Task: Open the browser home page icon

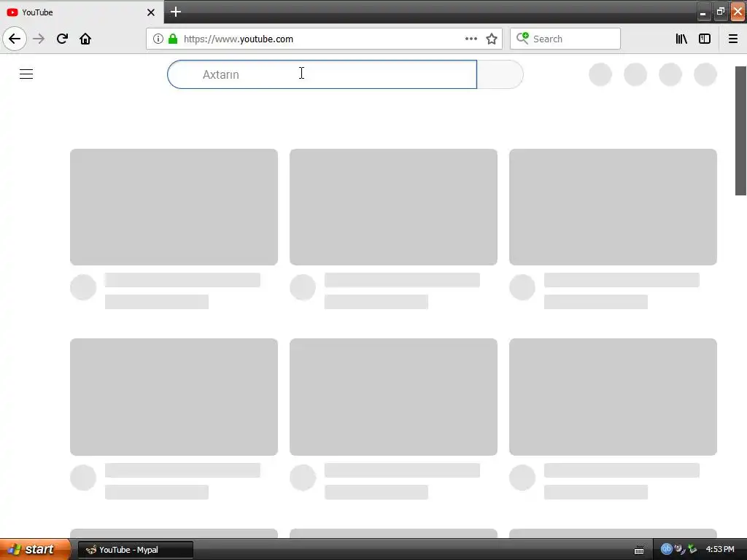Action: [85, 39]
